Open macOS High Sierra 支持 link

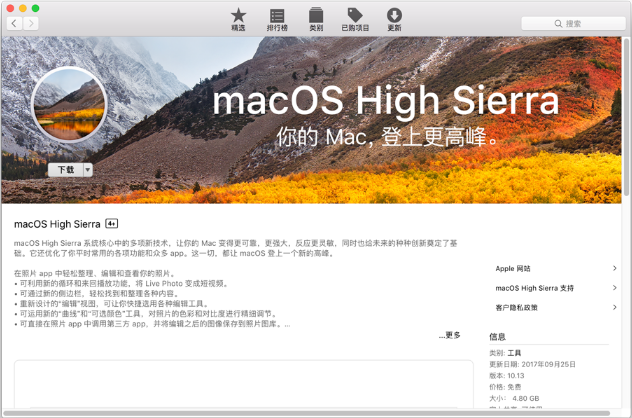534,288
